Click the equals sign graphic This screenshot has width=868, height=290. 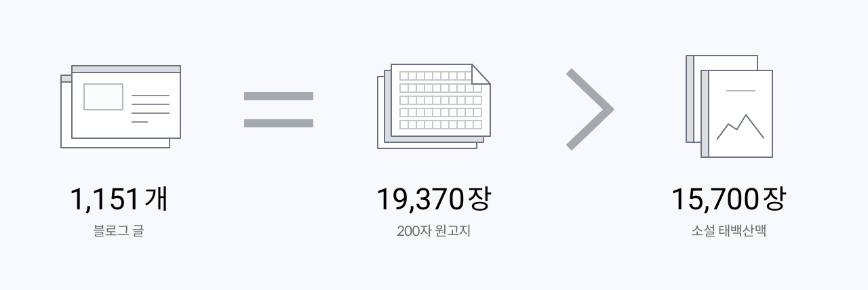pos(279,110)
